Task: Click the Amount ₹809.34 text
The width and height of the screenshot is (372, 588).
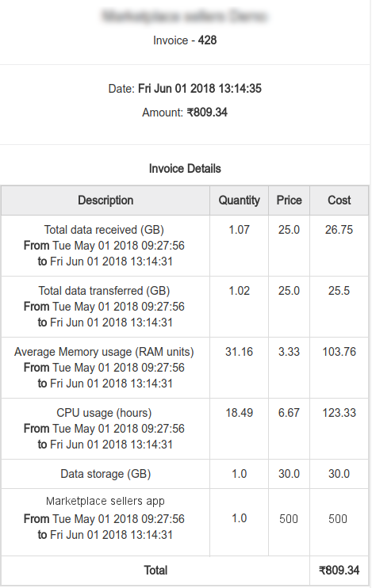Action: click(185, 112)
